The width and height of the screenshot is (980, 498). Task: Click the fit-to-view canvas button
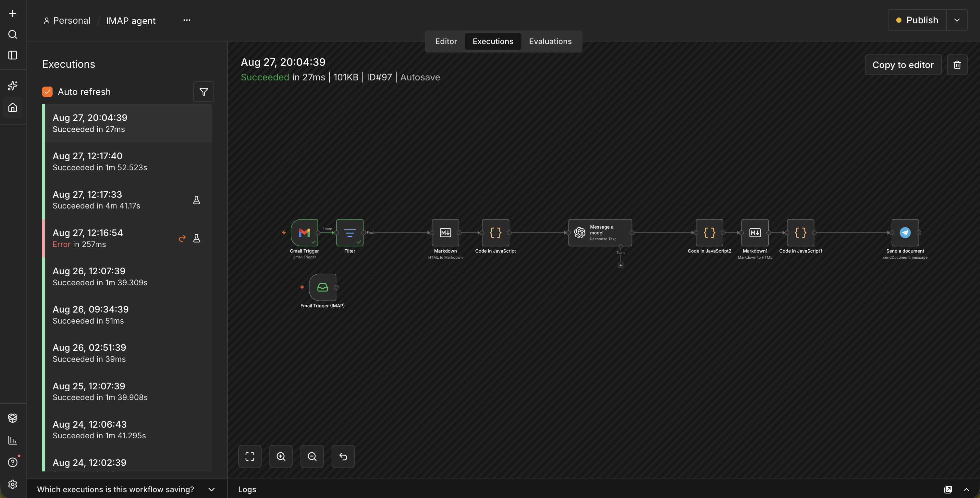click(x=250, y=456)
